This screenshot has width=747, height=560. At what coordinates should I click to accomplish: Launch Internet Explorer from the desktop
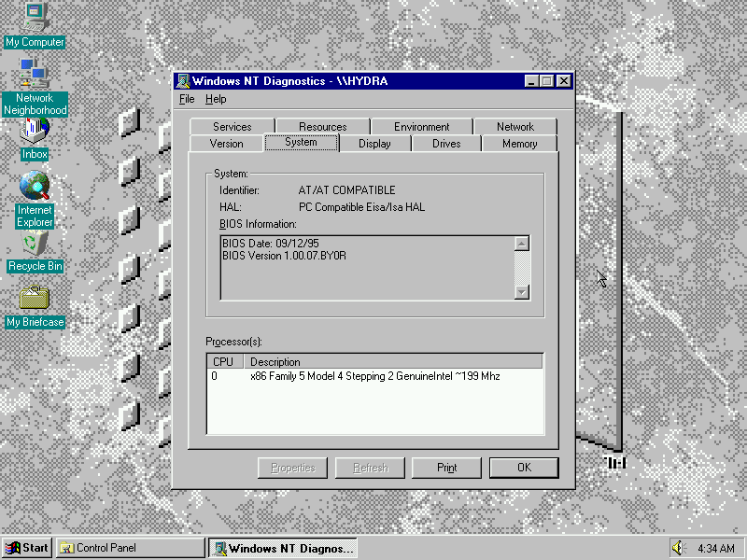tap(35, 187)
